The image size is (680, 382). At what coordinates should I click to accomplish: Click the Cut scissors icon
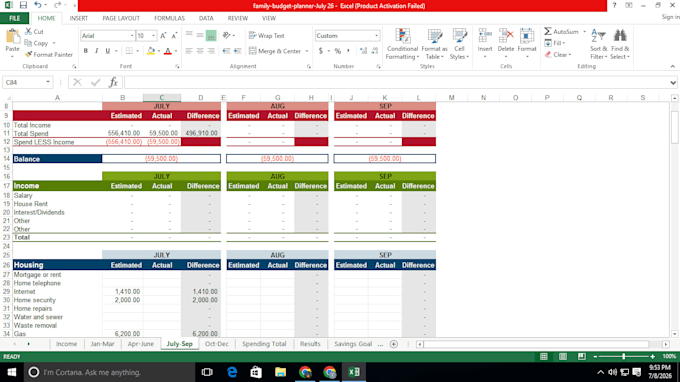pos(29,31)
